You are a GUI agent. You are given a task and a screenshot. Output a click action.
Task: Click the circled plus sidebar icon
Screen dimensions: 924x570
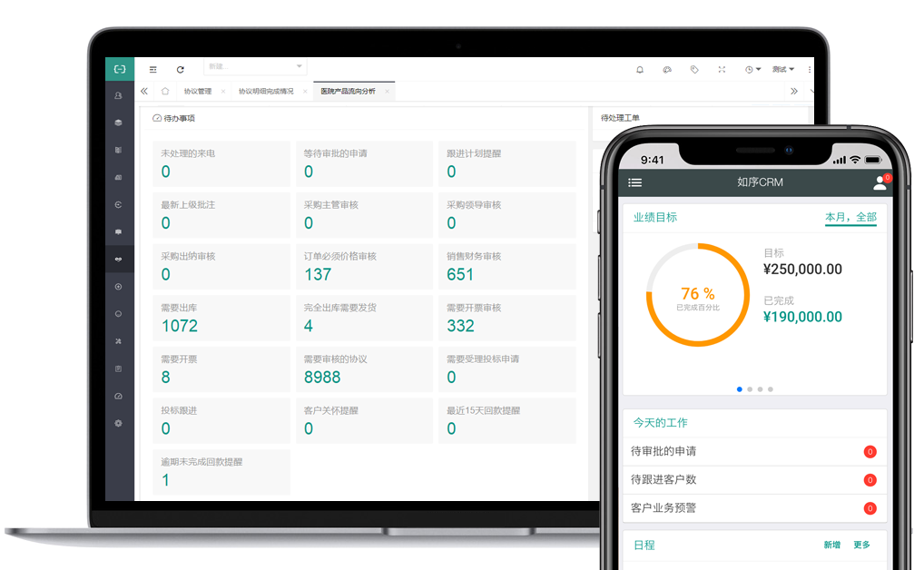[118, 287]
